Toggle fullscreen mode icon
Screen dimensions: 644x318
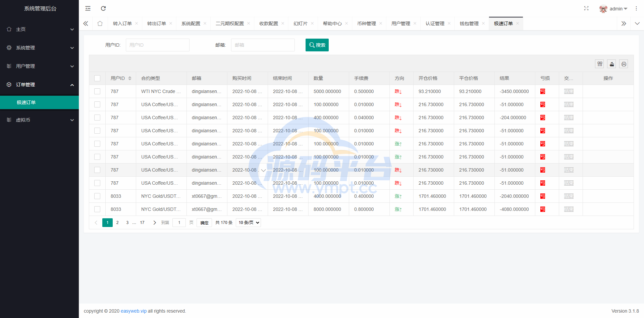click(586, 8)
